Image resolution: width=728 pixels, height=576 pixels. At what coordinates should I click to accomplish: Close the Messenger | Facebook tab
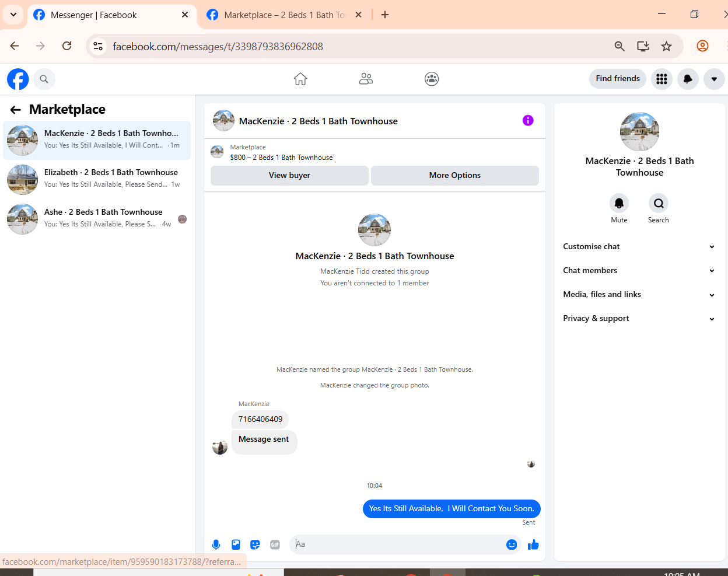point(185,15)
